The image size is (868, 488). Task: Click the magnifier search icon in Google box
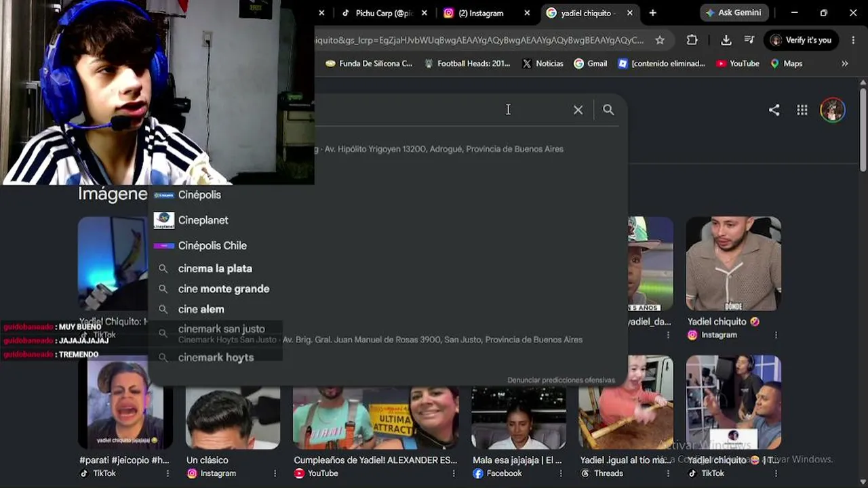pyautogui.click(x=608, y=110)
